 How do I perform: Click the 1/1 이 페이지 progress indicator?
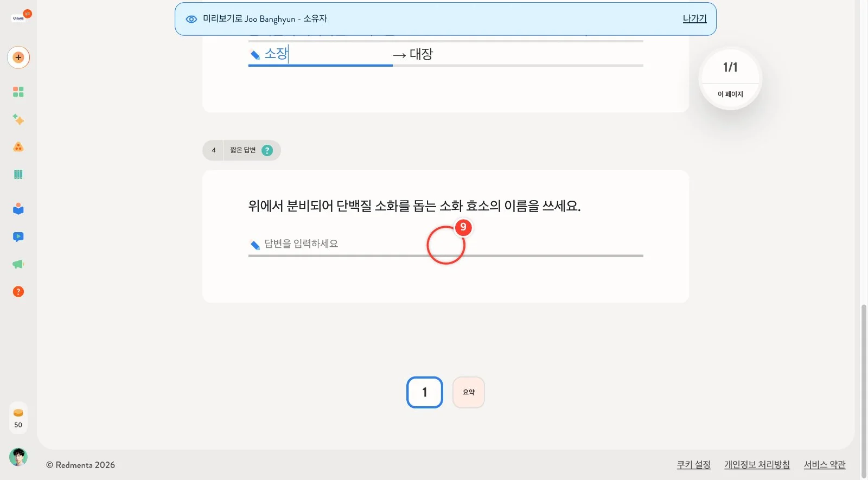730,79
